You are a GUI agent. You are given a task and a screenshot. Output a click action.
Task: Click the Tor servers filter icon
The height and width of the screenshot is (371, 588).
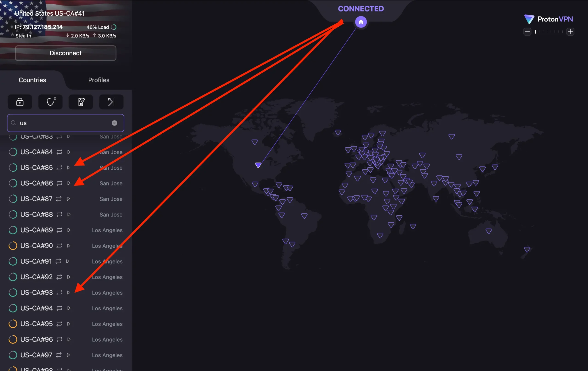[x=81, y=102]
